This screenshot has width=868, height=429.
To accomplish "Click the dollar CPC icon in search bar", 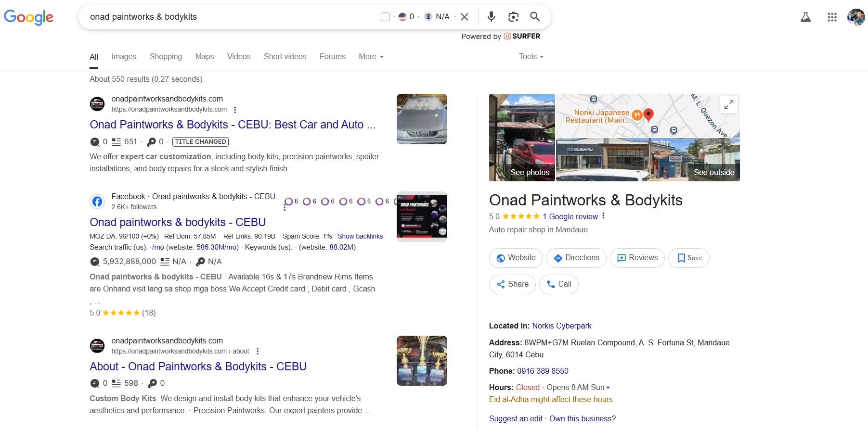I will 428,16.
